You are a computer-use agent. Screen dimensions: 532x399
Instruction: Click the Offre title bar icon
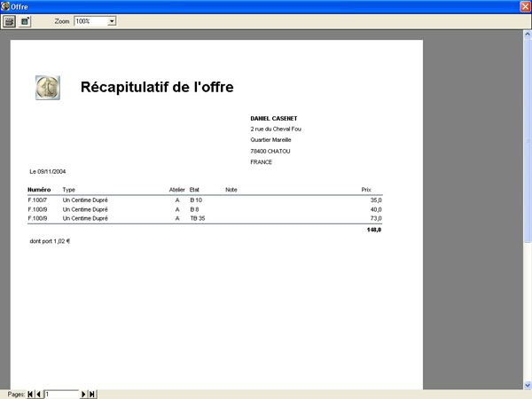pos(5,6)
